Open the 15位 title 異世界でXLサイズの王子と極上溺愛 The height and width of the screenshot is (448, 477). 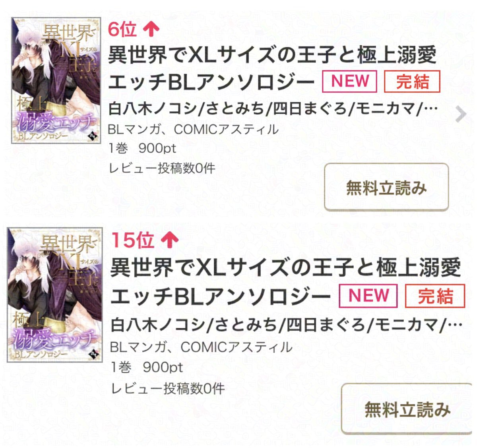point(285,267)
